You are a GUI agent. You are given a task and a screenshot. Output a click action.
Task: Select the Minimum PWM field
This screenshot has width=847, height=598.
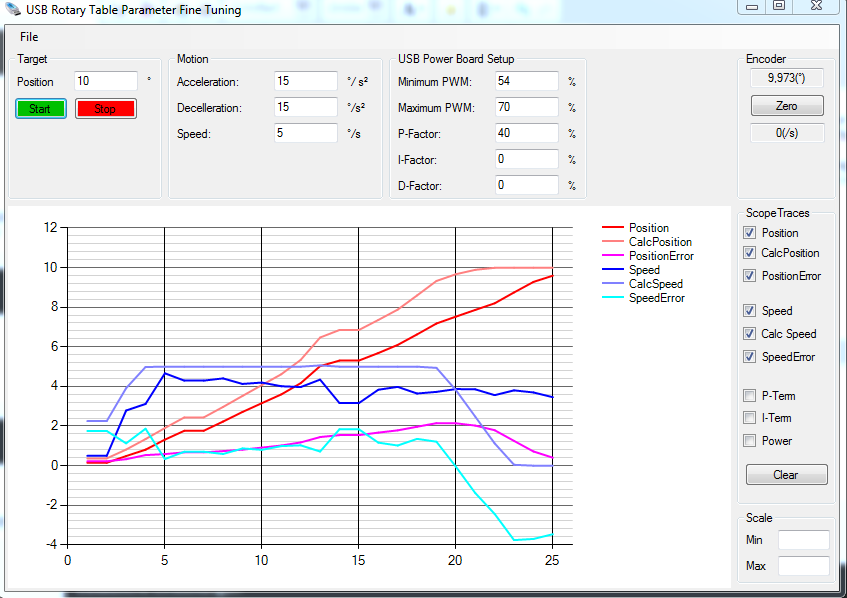[526, 81]
